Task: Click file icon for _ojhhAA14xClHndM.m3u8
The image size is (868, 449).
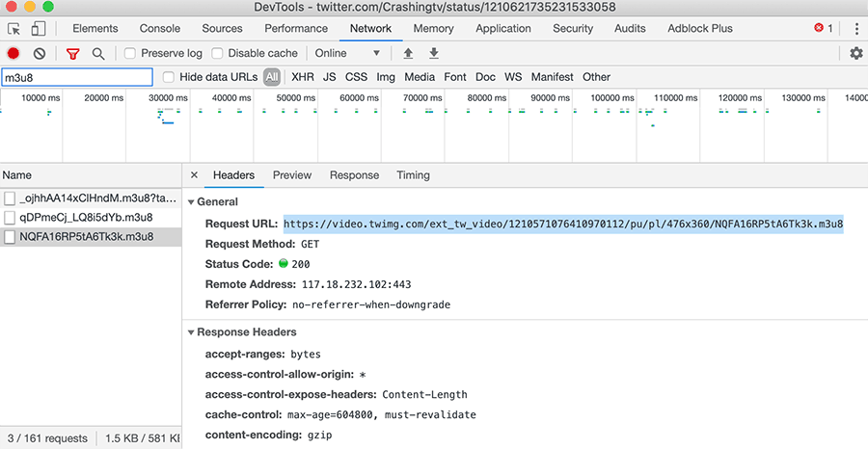Action: coord(9,198)
